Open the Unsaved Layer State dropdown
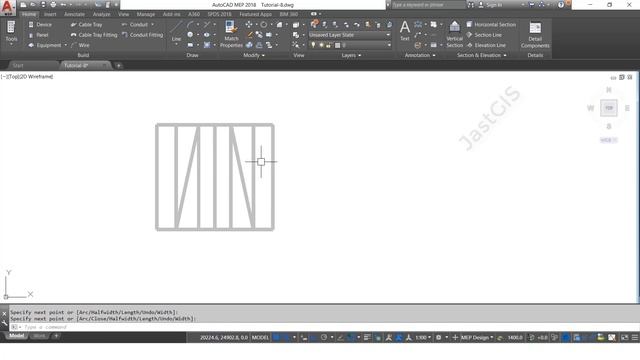Image resolution: width=640 pixels, height=360 pixels. 349,35
